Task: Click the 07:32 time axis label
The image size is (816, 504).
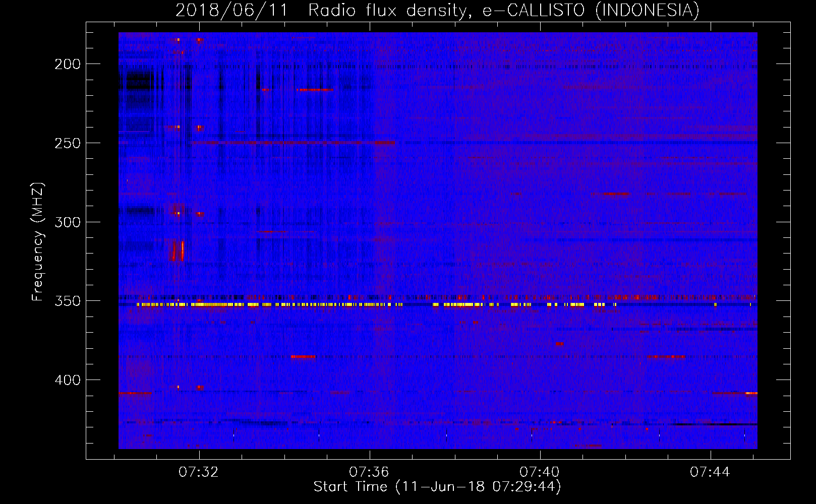Action: pos(199,472)
